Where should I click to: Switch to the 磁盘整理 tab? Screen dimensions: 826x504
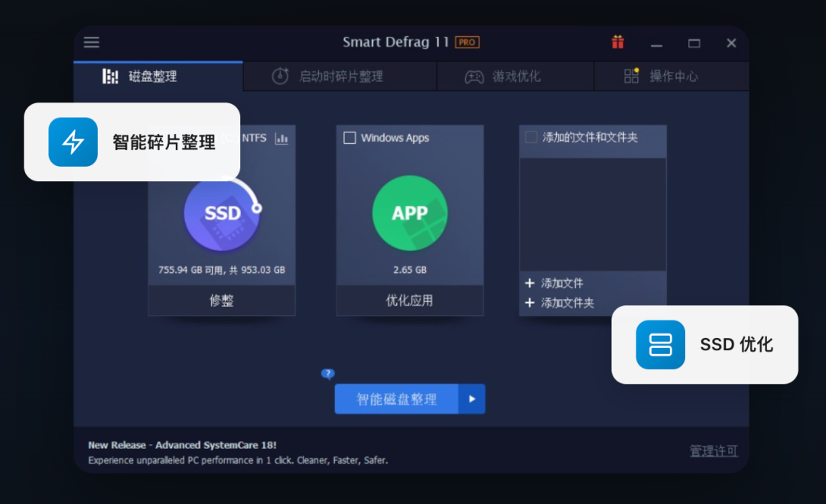158,76
